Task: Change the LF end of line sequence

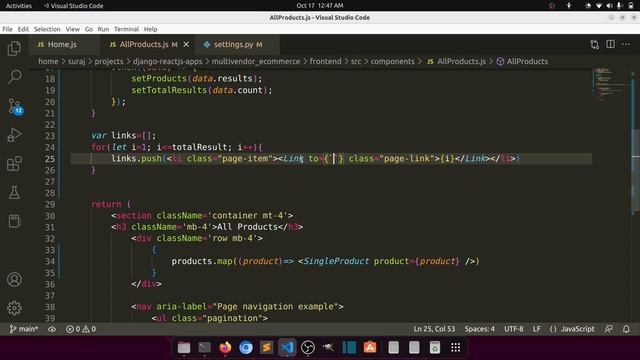Action: pyautogui.click(x=536, y=329)
